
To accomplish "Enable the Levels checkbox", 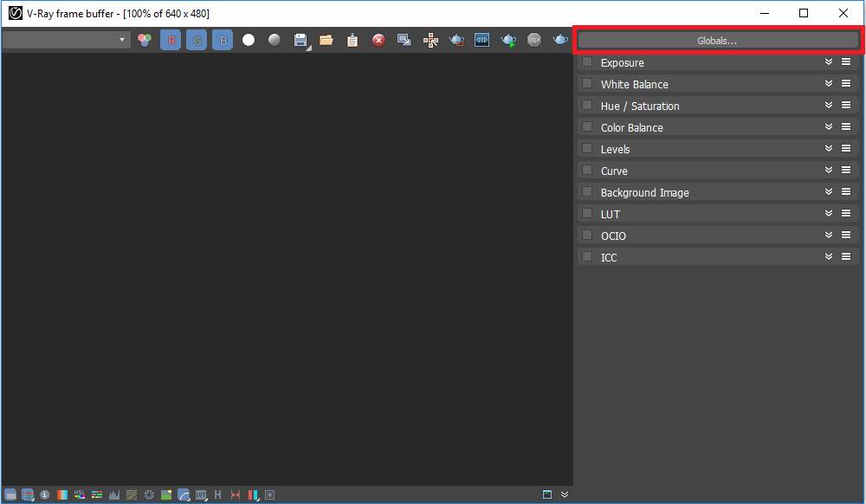I will click(588, 148).
